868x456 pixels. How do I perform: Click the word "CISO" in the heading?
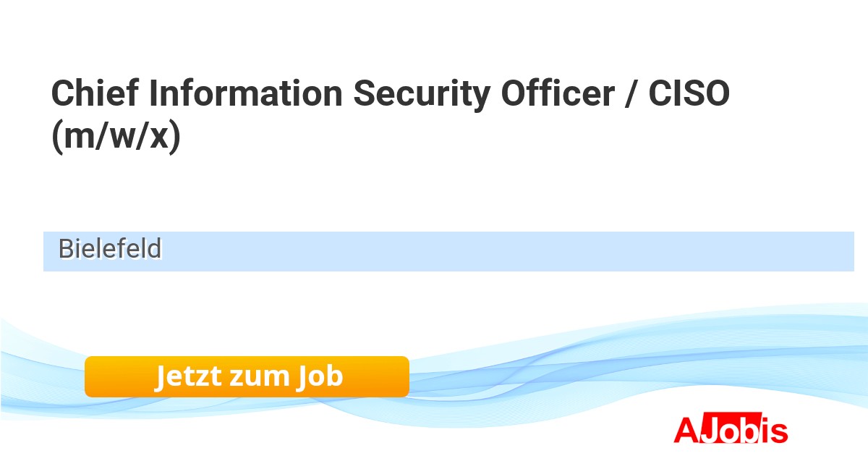[x=687, y=94]
